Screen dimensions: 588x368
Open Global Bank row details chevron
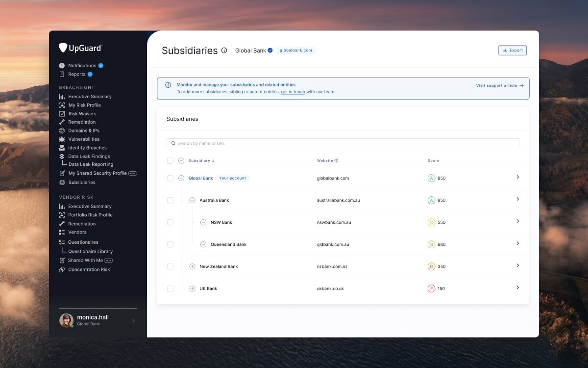[518, 177]
